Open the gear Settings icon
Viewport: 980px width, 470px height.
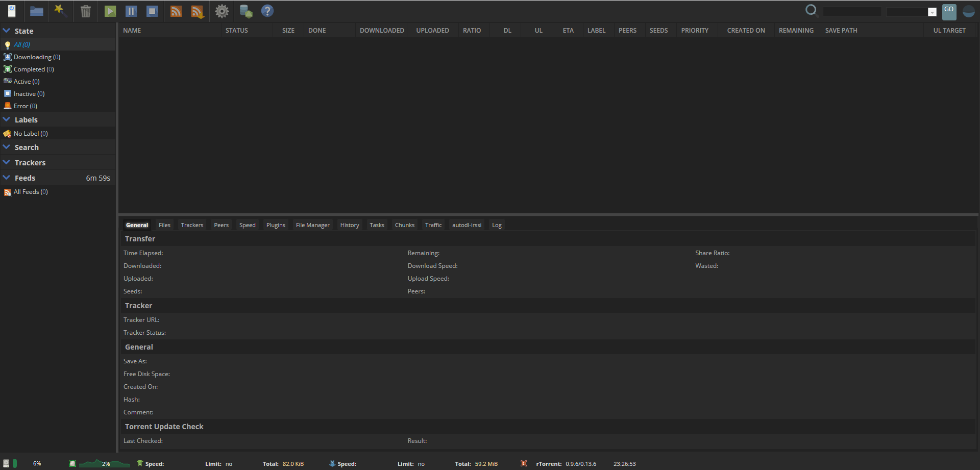coord(222,11)
